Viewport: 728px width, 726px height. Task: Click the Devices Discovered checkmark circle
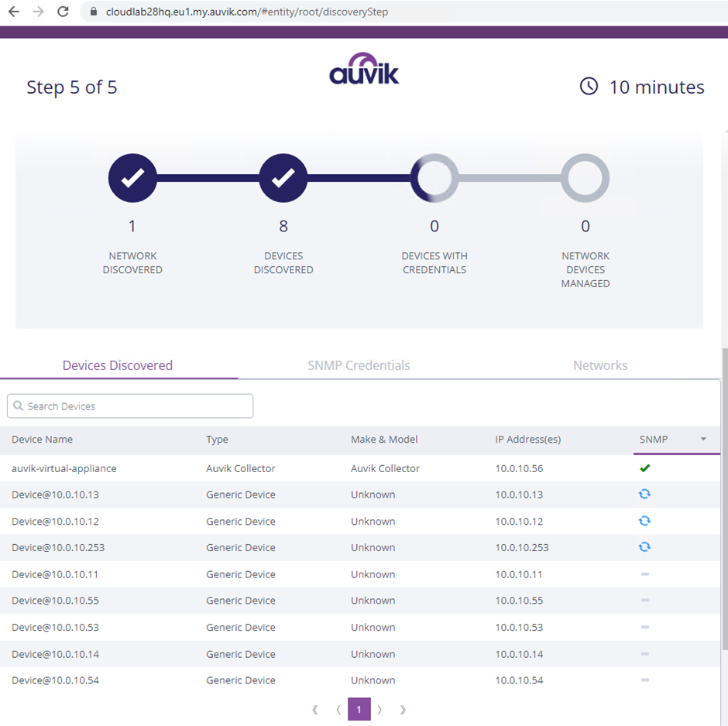[x=283, y=178]
